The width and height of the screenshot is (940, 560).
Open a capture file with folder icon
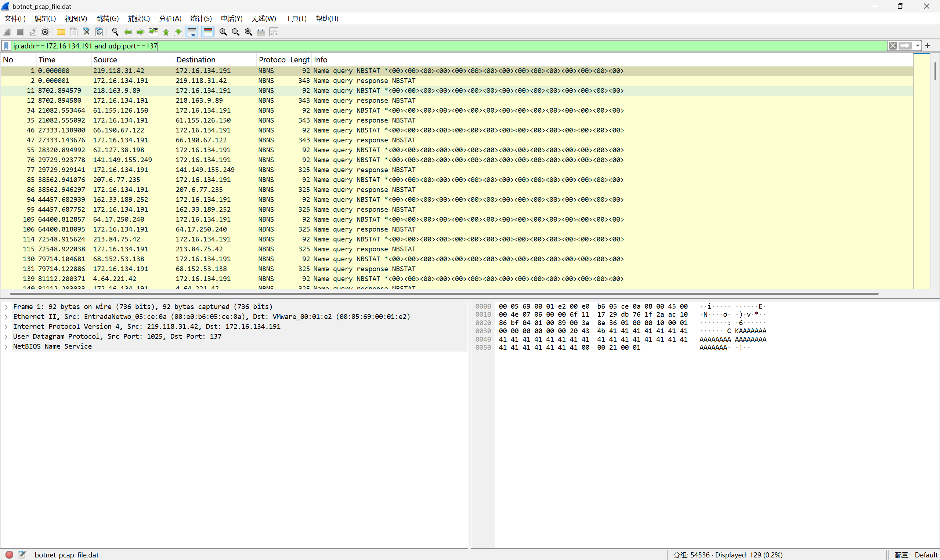(x=61, y=32)
